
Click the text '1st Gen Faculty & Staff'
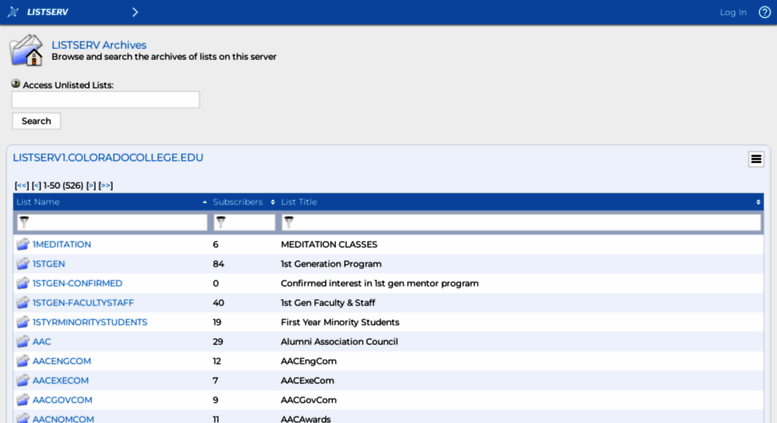[x=328, y=303]
